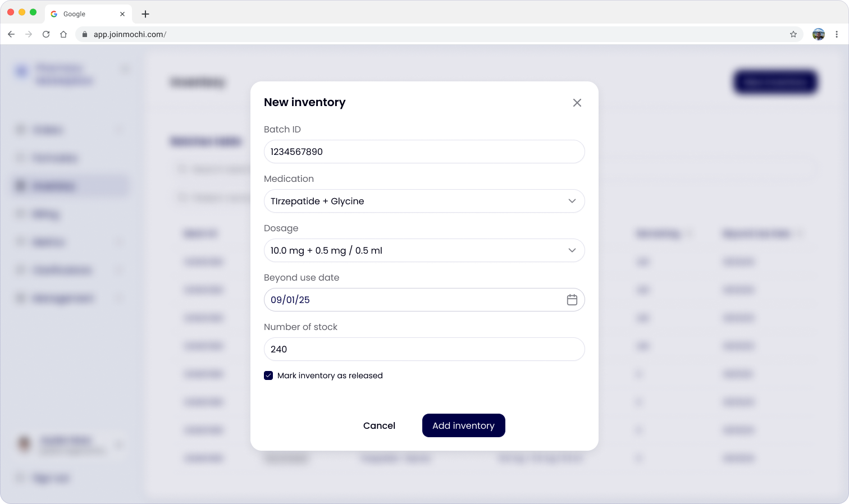Open the Dosage dropdown
Image resolution: width=849 pixels, height=504 pixels.
(x=424, y=250)
